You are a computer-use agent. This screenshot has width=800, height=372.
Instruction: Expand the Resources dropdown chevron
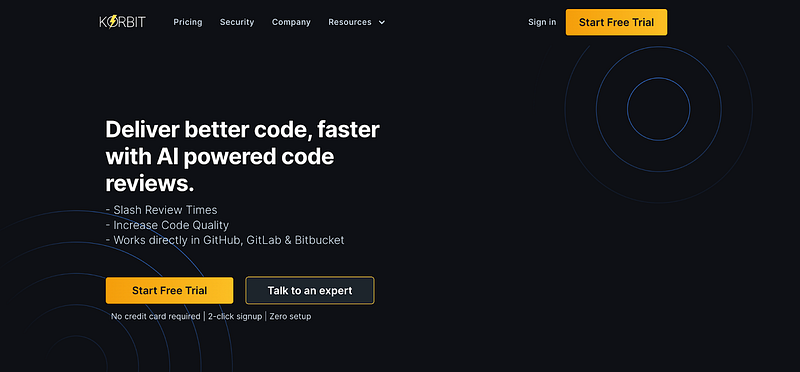[382, 22]
